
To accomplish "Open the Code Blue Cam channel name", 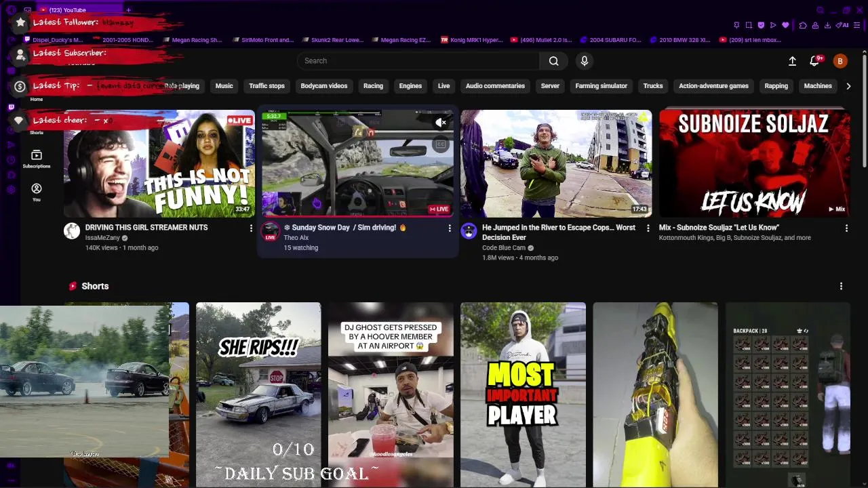I will pyautogui.click(x=505, y=248).
